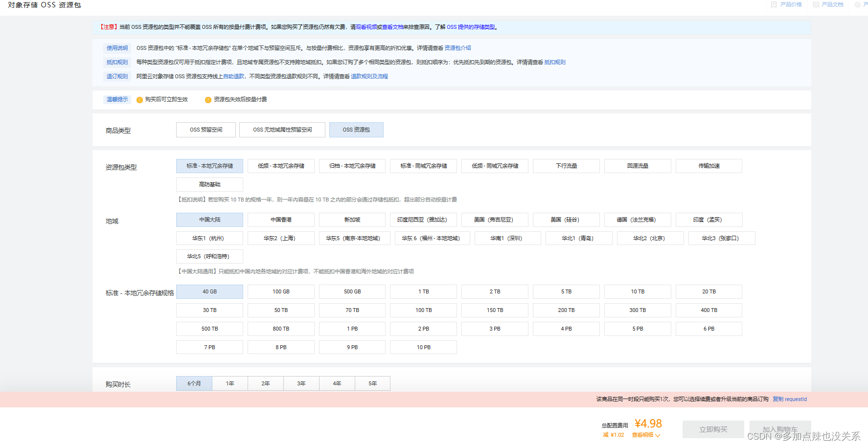Select the 回源流量 package type
Screen dimensions: 868x446
point(638,166)
